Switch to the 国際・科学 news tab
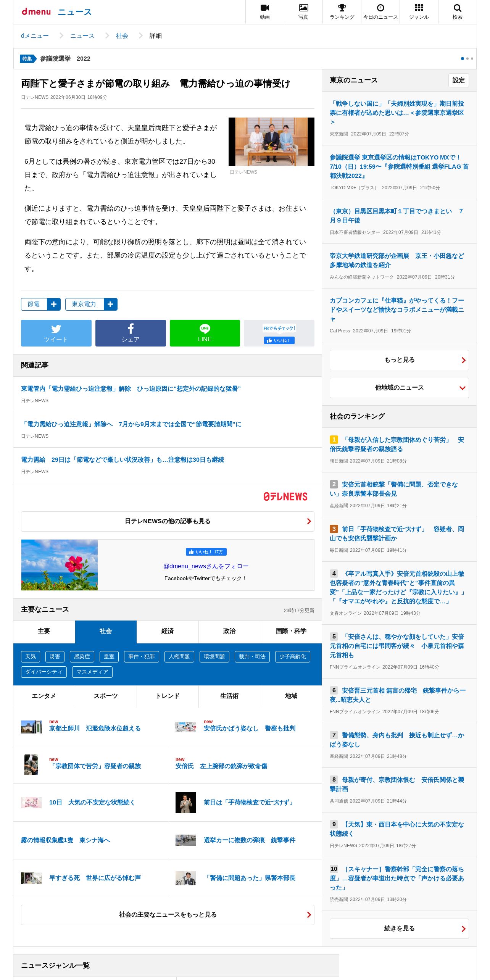 click(x=291, y=631)
